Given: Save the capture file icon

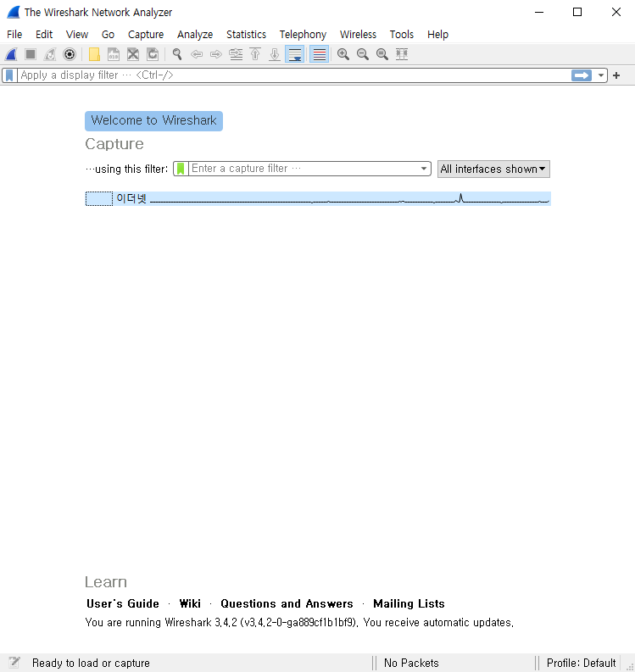Looking at the screenshot, I should (x=114, y=54).
